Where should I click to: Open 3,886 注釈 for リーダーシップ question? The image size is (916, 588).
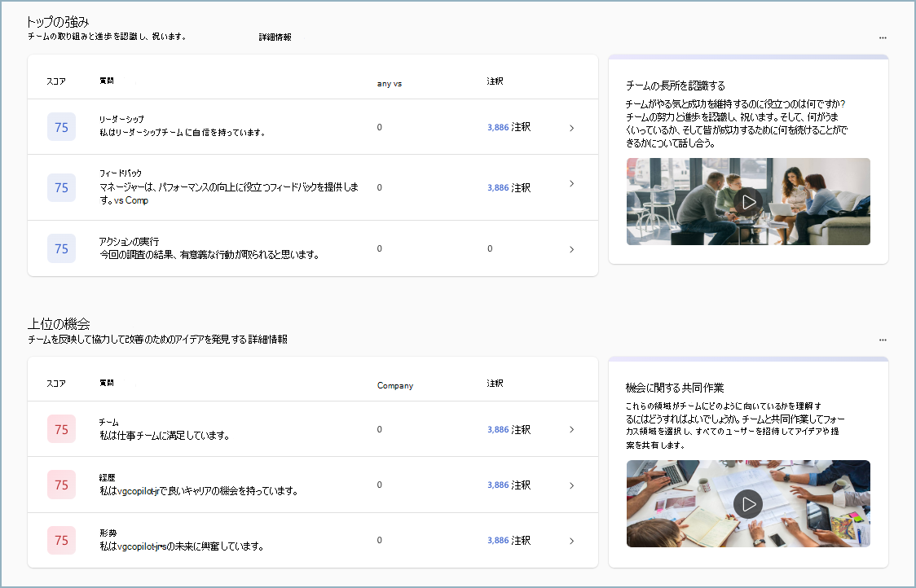(x=508, y=127)
